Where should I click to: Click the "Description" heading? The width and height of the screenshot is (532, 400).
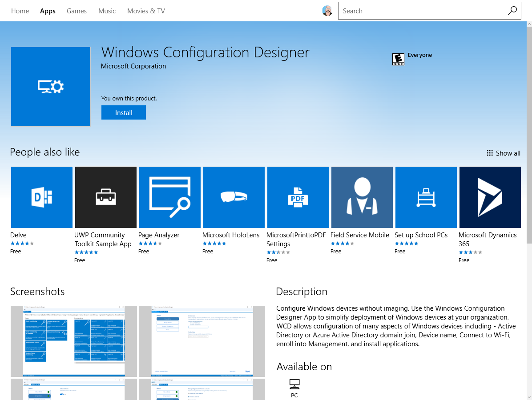pyautogui.click(x=302, y=292)
